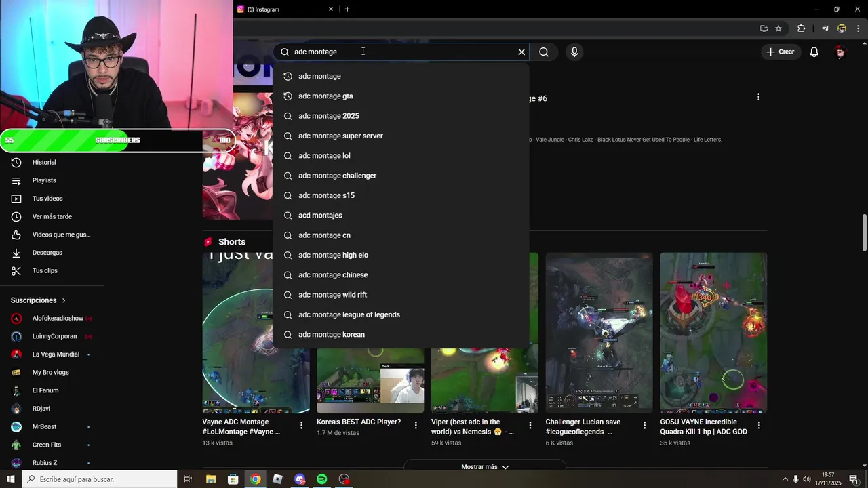Open Chrome three-dot menu

[858, 28]
